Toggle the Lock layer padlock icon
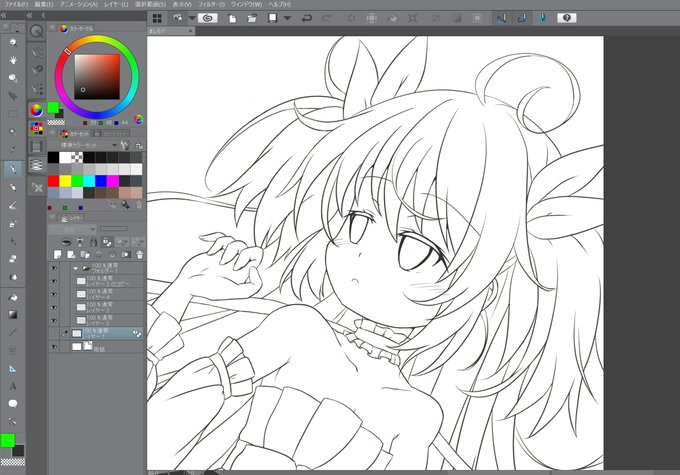This screenshot has height=475, width=680. coord(93,242)
